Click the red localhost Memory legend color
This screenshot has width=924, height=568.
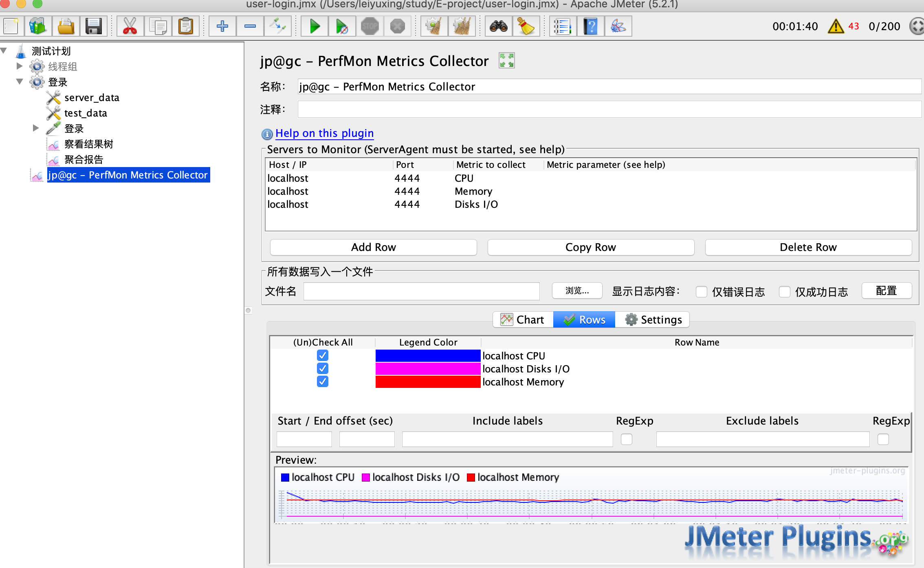tap(427, 382)
